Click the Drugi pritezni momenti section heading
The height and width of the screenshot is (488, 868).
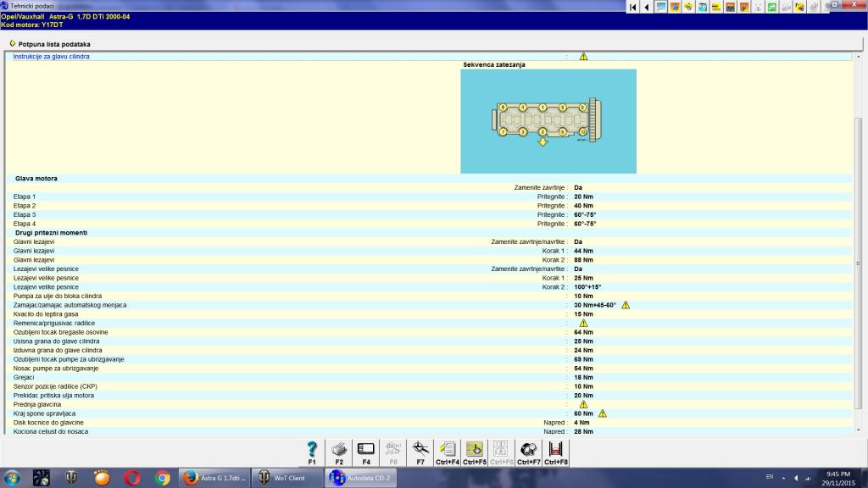tap(51, 233)
